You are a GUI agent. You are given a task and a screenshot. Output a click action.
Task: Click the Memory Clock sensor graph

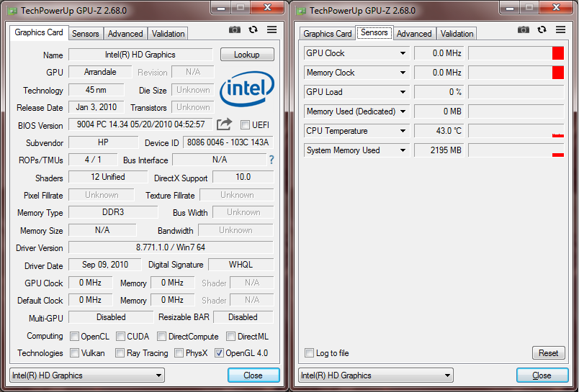[x=516, y=73]
